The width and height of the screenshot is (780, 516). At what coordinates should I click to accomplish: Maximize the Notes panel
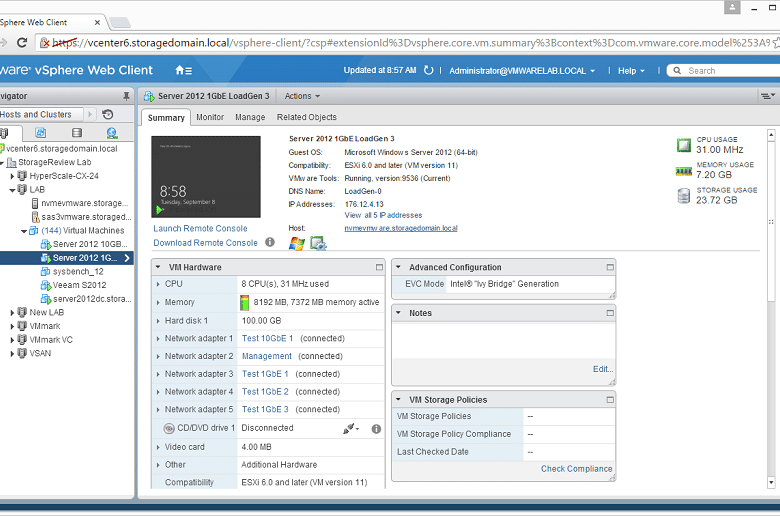coord(610,313)
